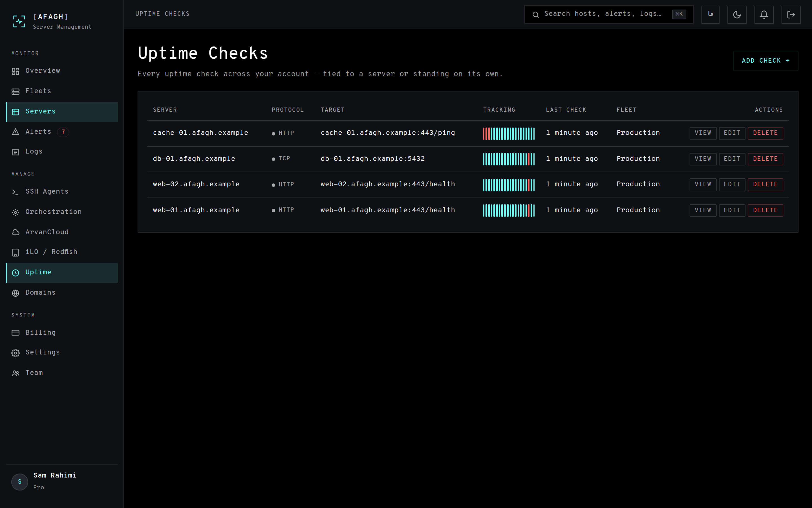The width and height of the screenshot is (812, 508).
Task: Click the Orchestration gear-sun icon
Action: point(16,212)
